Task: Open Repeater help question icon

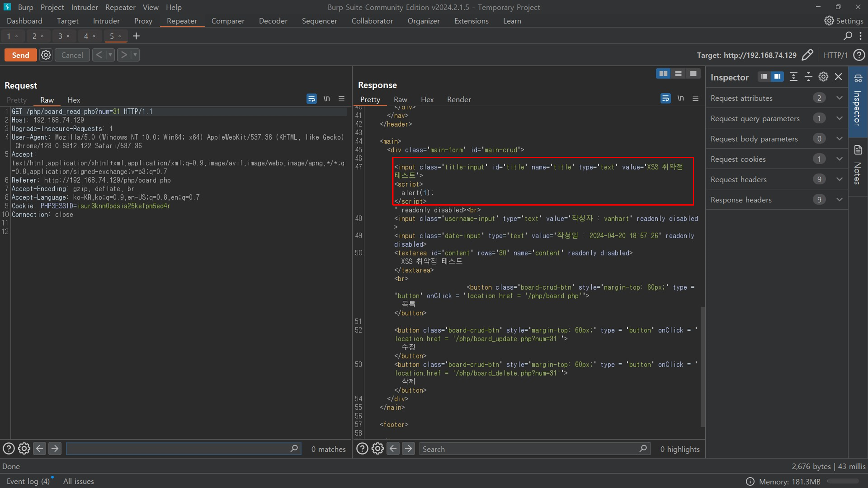Action: coord(859,55)
